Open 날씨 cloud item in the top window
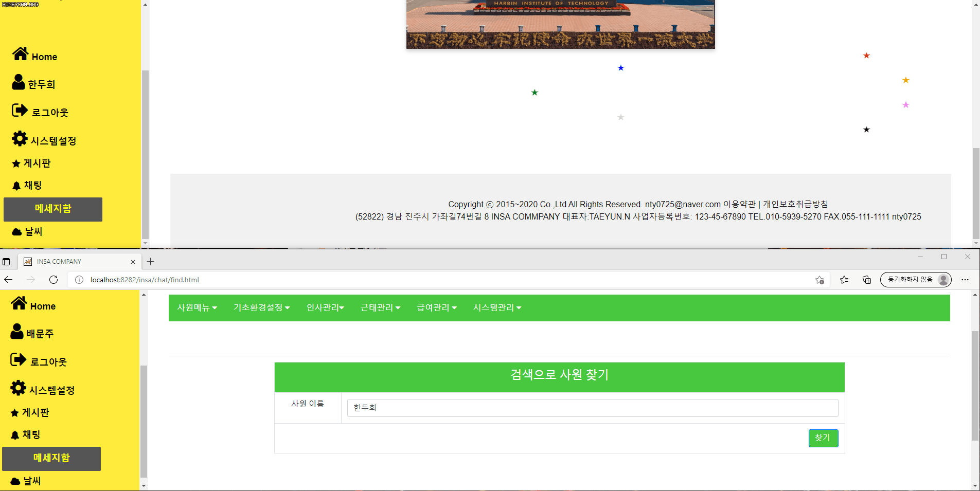The width and height of the screenshot is (980, 491). [27, 232]
